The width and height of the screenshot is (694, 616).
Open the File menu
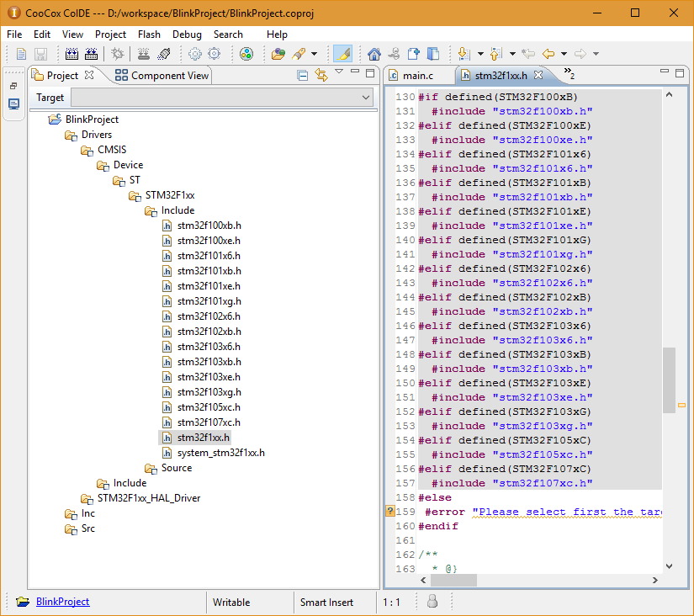(14, 35)
